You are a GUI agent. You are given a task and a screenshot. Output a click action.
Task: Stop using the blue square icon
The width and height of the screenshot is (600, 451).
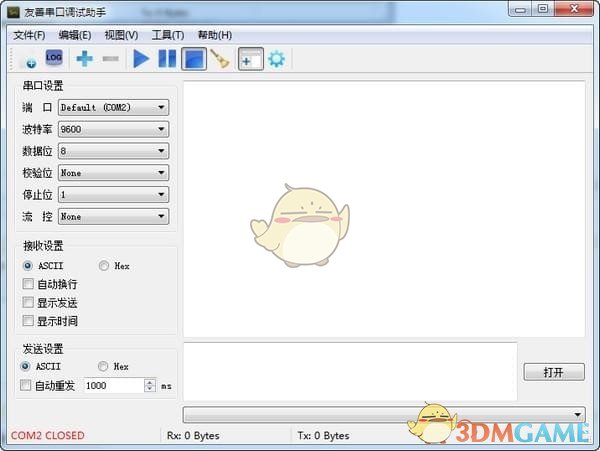point(194,59)
